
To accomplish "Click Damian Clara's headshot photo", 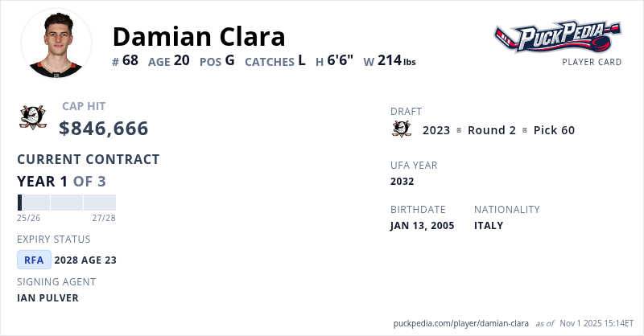I will point(56,43).
